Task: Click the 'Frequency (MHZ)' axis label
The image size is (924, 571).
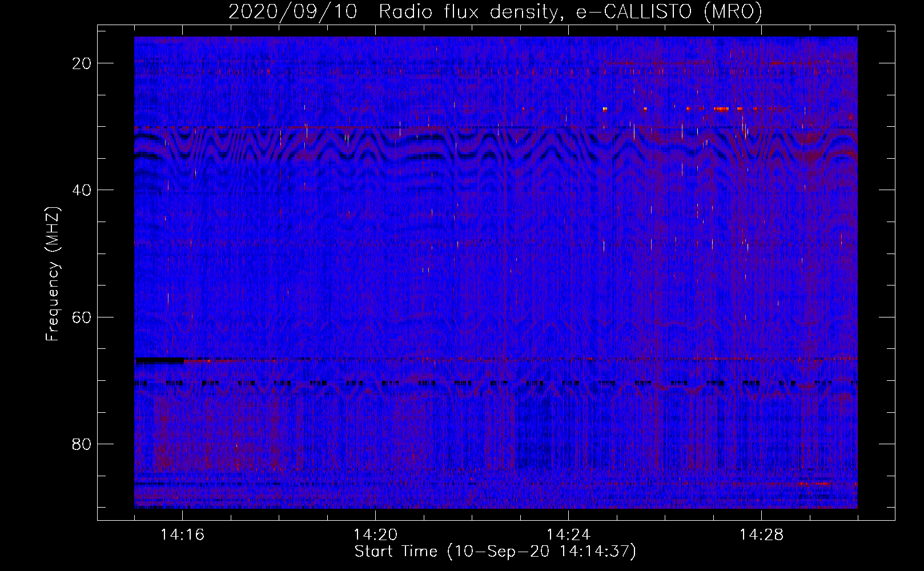Action: click(x=53, y=274)
